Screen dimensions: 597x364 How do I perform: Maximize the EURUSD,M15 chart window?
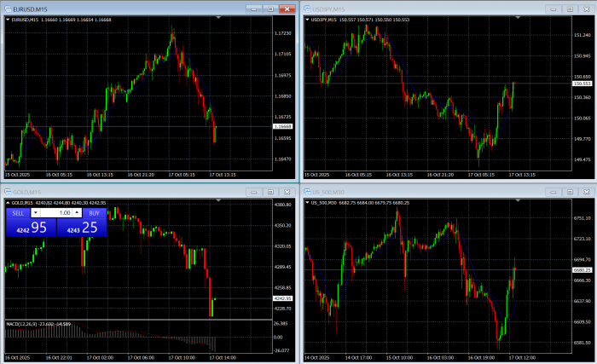(269, 8)
